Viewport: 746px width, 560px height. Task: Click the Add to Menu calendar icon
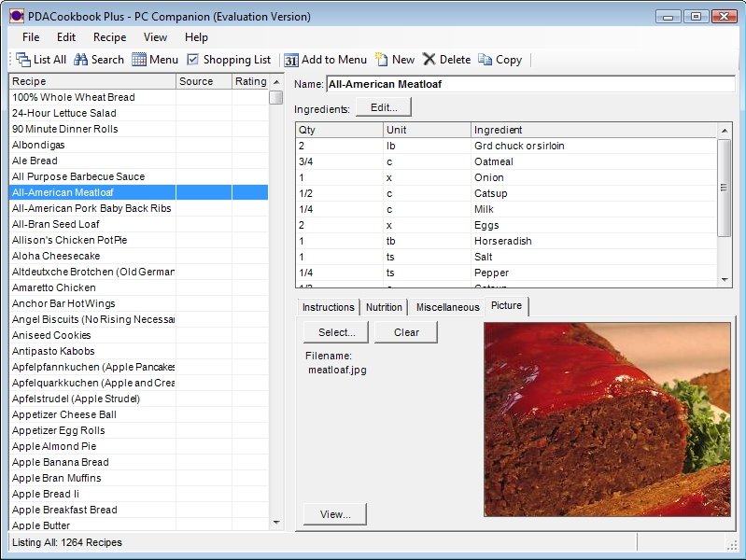[290, 60]
